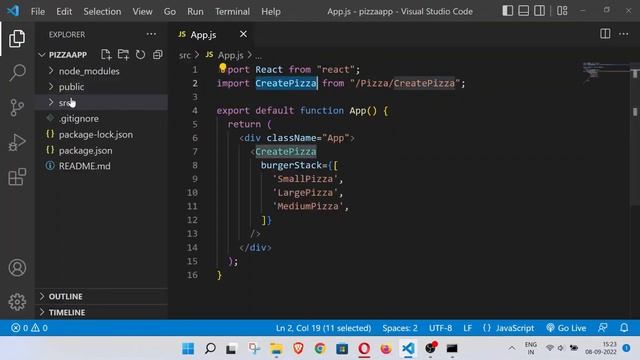Screen dimensions: 640x360
Task: Start server with Go Live
Action: (566, 328)
